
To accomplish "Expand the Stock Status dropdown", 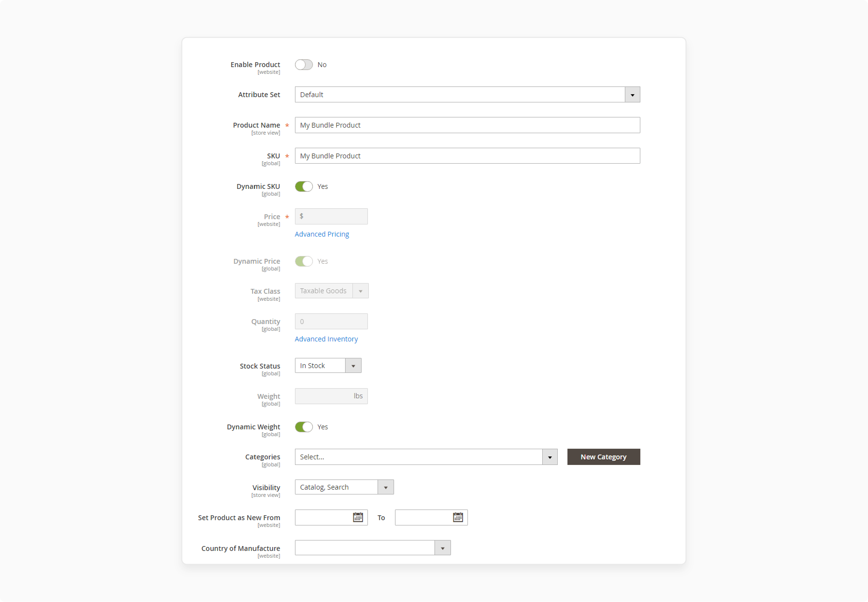I will 328,365.
